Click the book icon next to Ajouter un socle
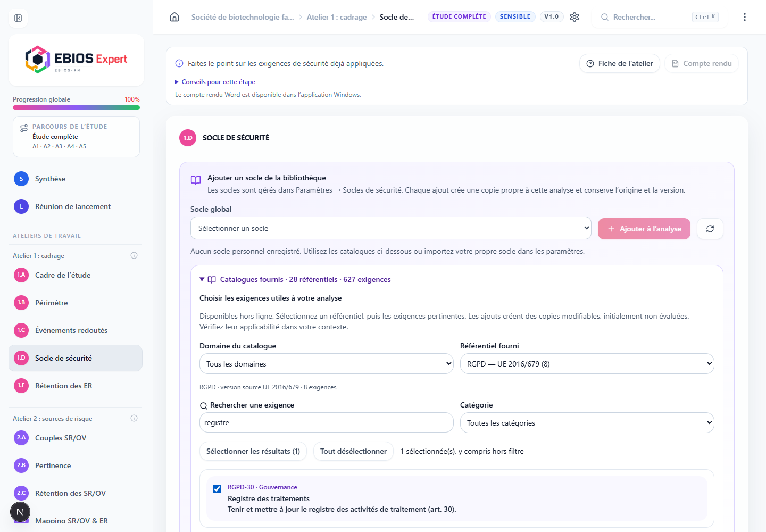The height and width of the screenshot is (532, 766). pos(196,180)
